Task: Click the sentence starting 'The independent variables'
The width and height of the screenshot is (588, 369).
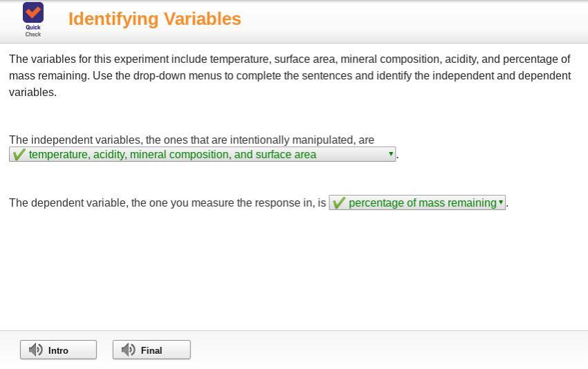Action: click(x=192, y=140)
